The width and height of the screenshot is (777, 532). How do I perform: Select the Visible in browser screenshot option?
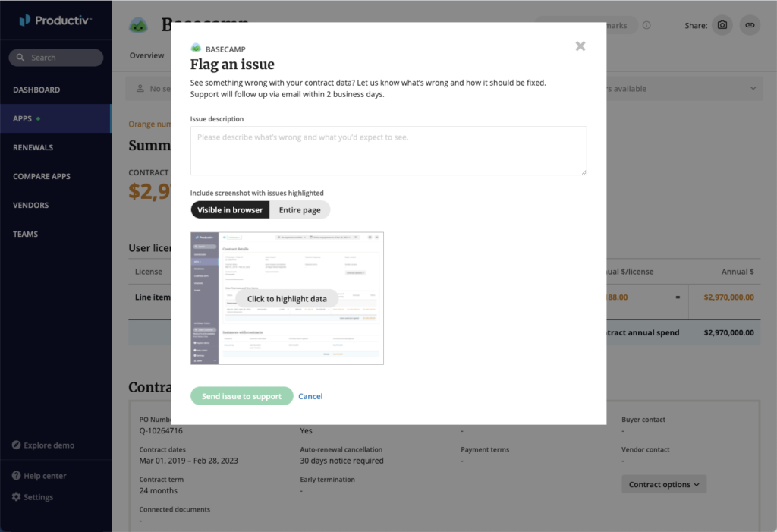(230, 209)
